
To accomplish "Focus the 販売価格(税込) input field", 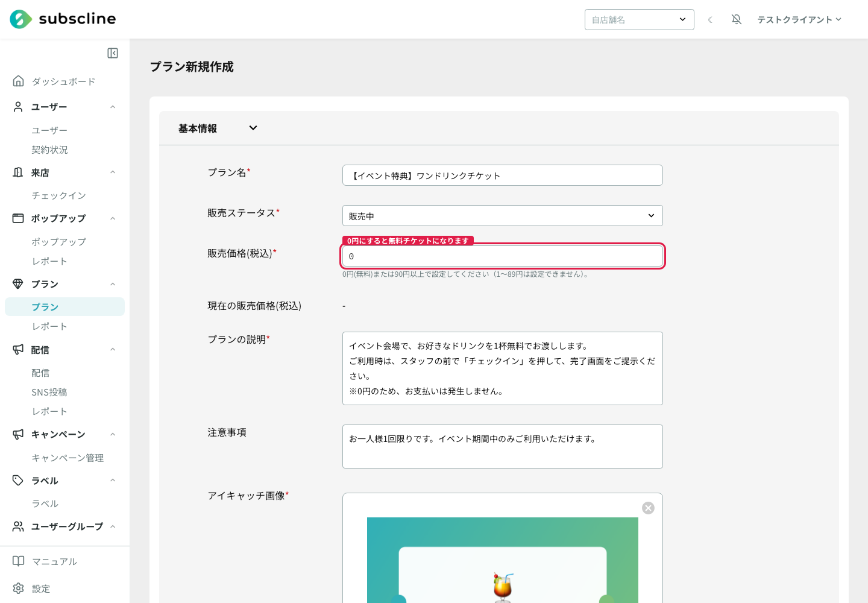I will [x=503, y=256].
